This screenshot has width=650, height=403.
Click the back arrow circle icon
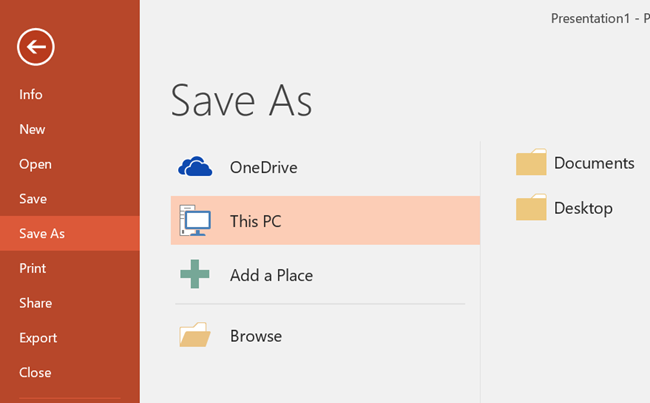[36, 45]
